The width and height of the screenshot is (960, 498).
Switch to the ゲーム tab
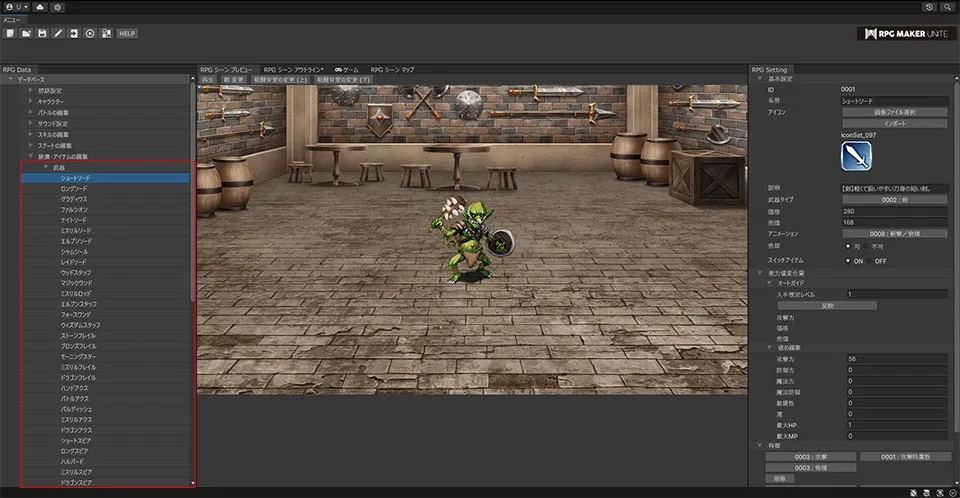[347, 69]
